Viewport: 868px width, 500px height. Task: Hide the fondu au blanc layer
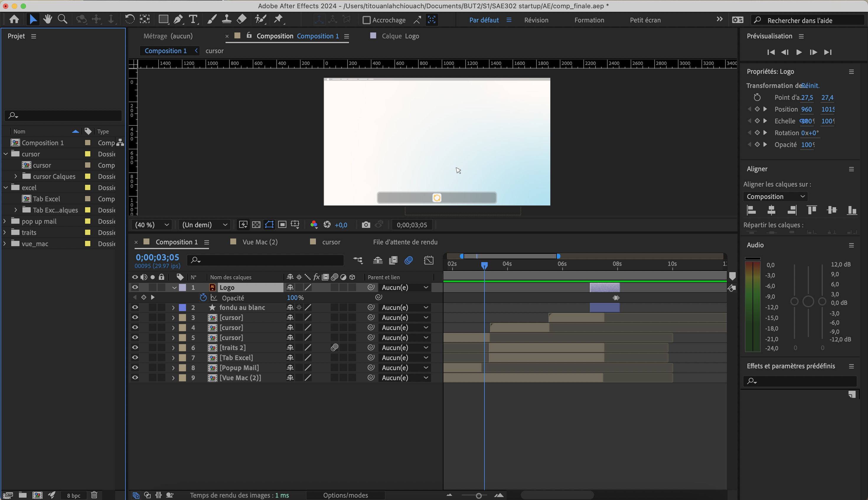click(135, 307)
